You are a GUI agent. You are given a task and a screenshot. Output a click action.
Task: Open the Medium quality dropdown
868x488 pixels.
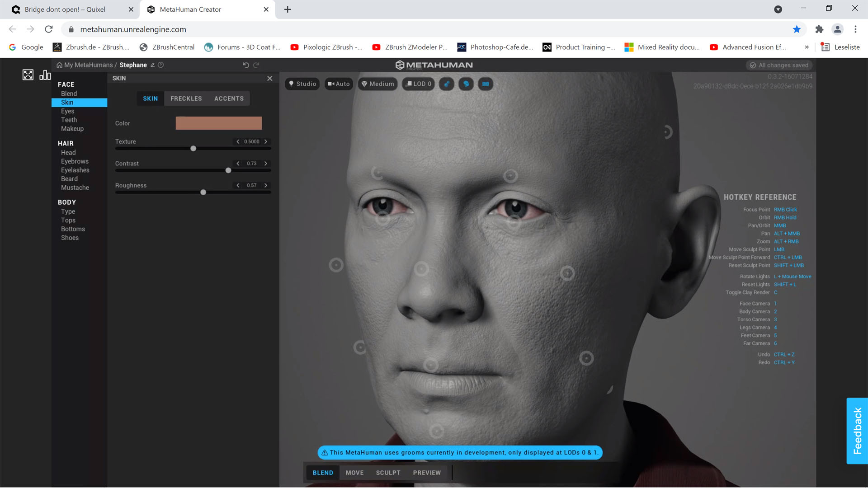tap(378, 84)
